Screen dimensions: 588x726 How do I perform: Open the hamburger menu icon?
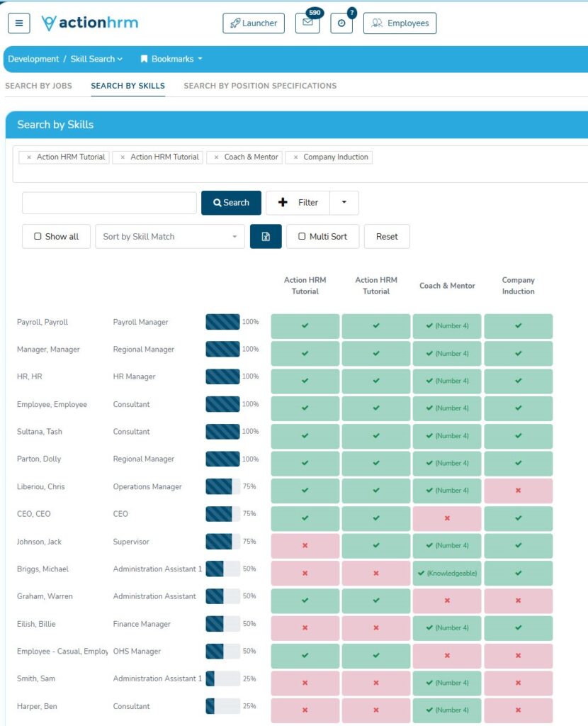click(18, 23)
